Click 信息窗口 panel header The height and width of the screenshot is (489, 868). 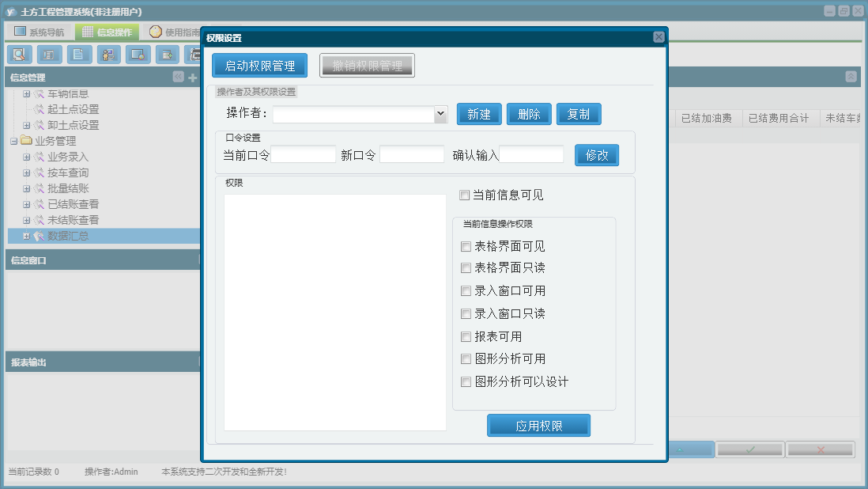pyautogui.click(x=103, y=260)
